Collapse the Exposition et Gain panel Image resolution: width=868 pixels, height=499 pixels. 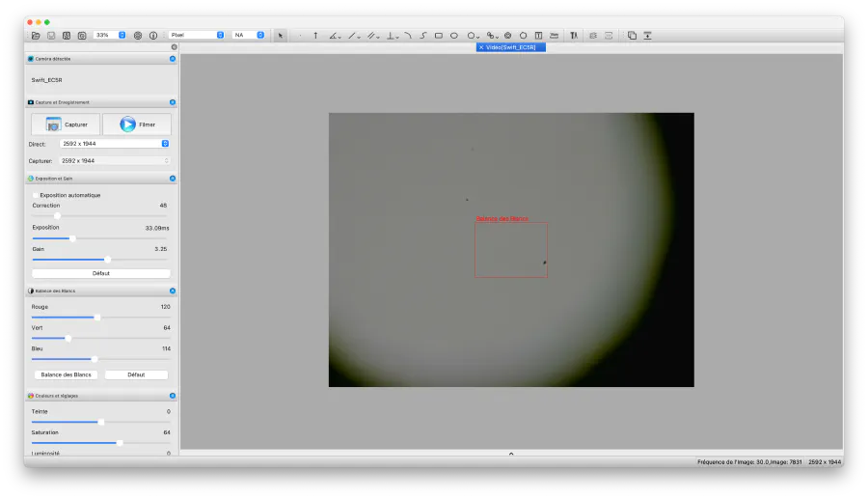(173, 179)
